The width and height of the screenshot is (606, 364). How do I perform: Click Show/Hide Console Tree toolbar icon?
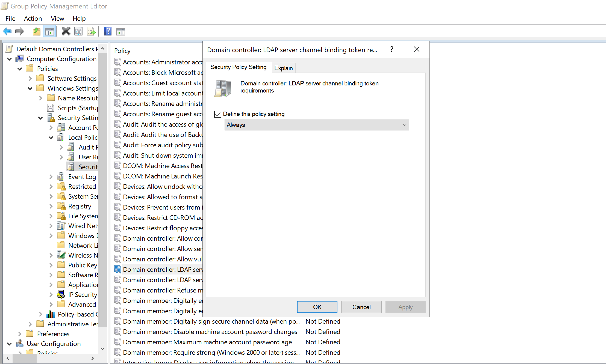click(x=50, y=32)
